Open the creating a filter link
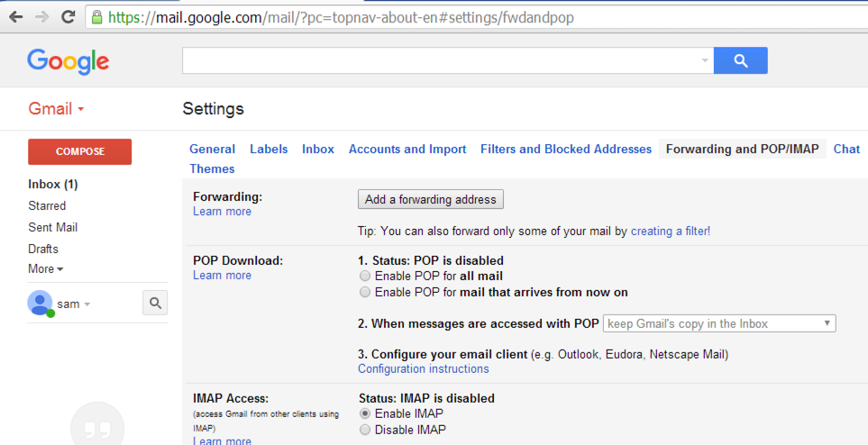Viewport: 868px width, 445px height. point(670,232)
